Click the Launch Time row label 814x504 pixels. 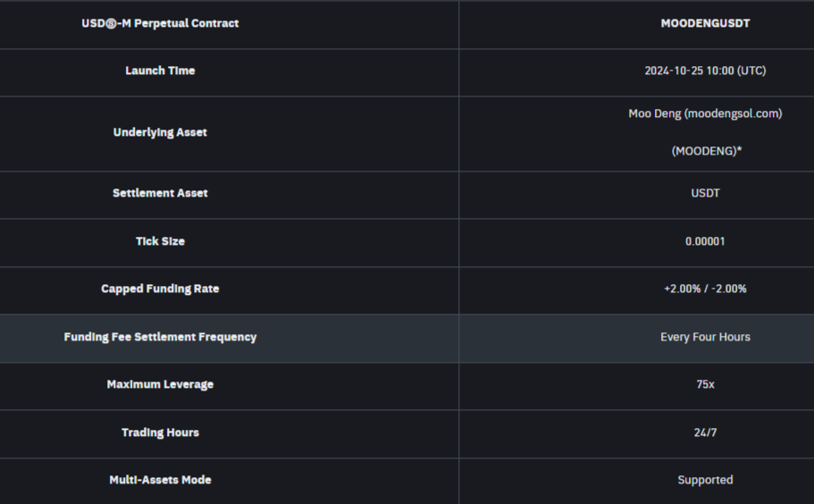click(160, 71)
